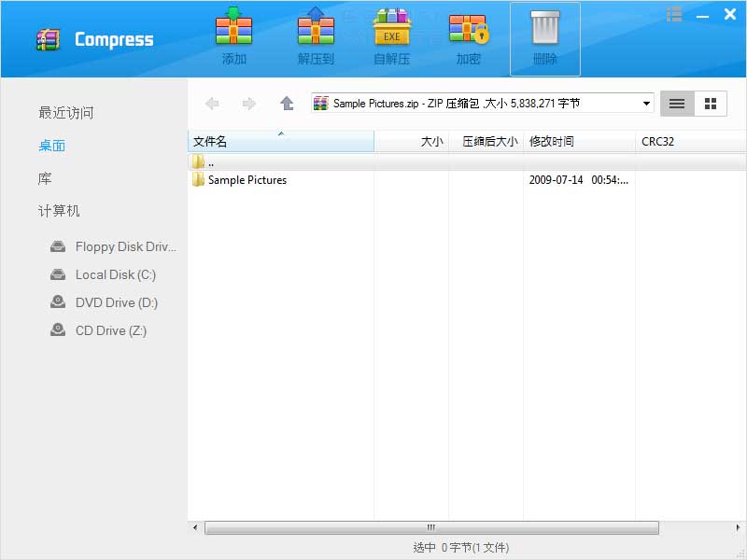Click the 自解压 (Self-extract EXE) icon
The height and width of the screenshot is (560, 747).
(x=391, y=27)
